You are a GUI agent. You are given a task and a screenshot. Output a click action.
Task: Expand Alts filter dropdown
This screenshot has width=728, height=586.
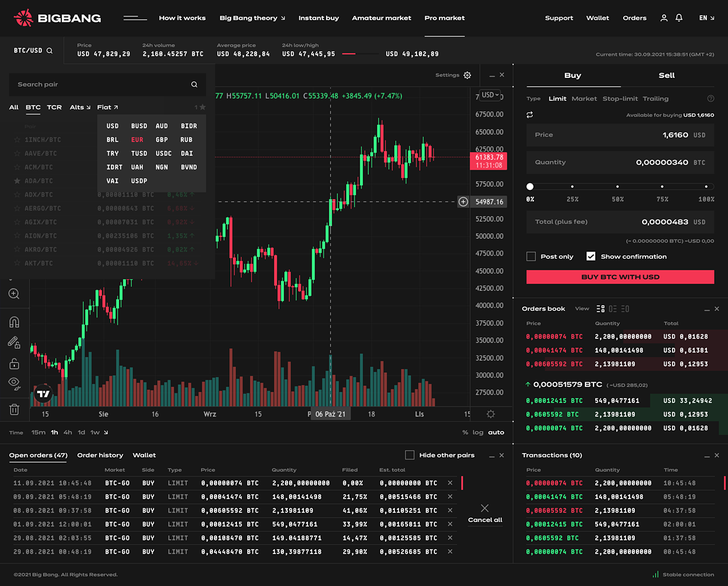coord(80,107)
